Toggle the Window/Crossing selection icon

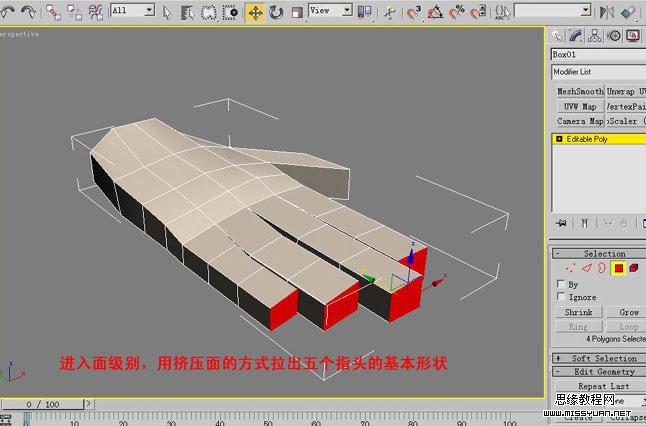[x=230, y=12]
